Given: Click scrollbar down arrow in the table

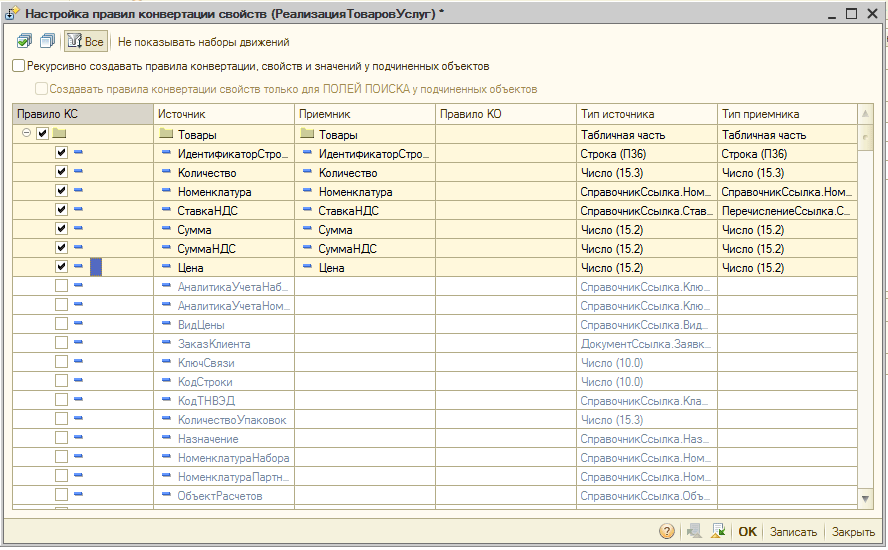Looking at the screenshot, I should (865, 498).
